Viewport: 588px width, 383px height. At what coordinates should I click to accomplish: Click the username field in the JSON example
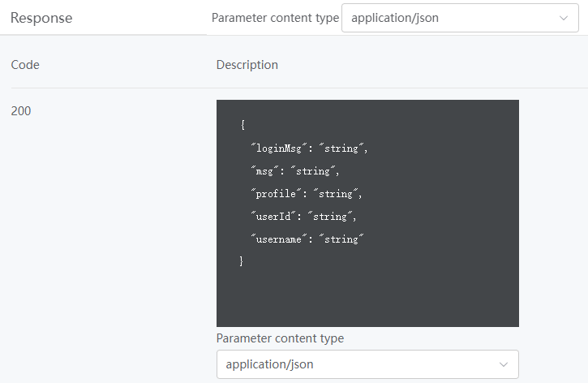307,239
